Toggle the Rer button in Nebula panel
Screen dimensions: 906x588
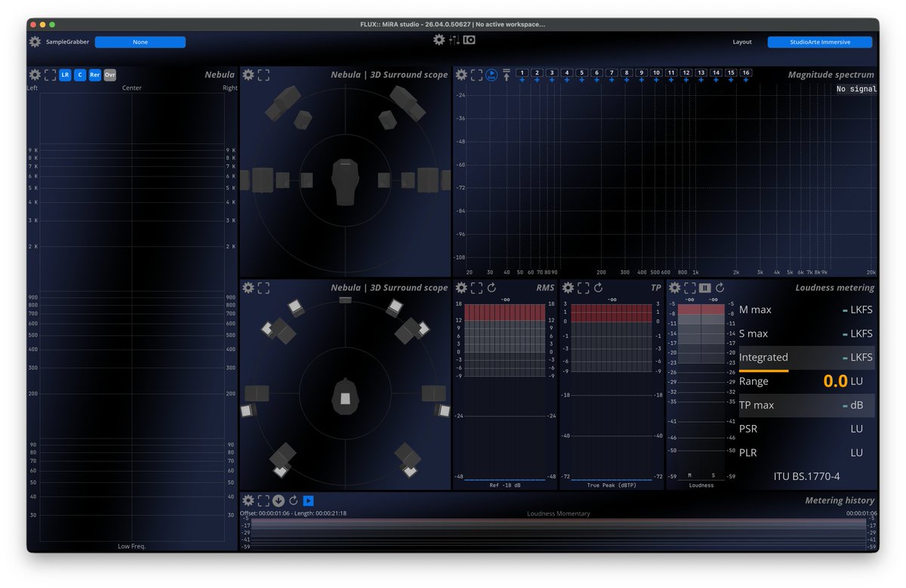coord(95,75)
